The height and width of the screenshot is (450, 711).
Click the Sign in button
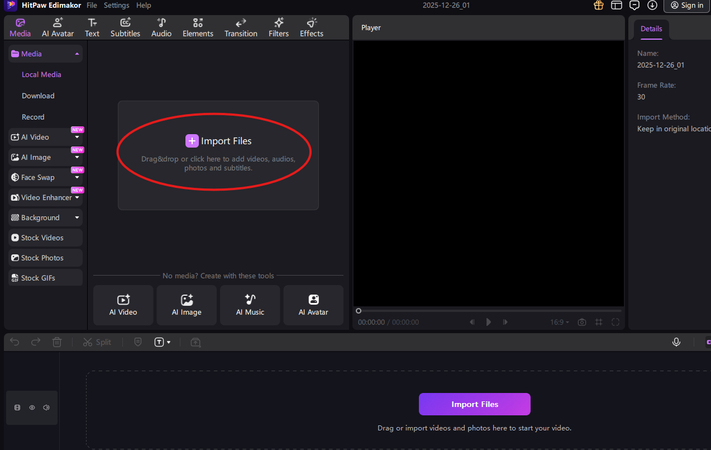pos(687,5)
